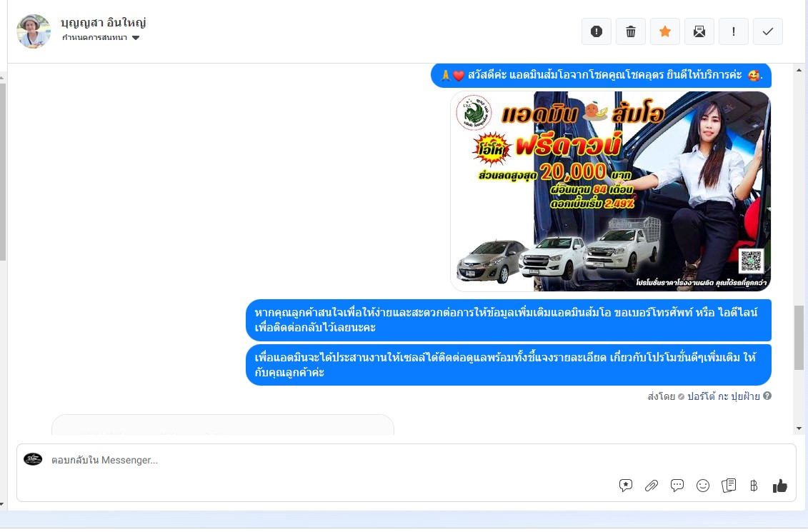Mark conversation done with the checkmark icon
This screenshot has height=532, width=808.
pos(768,31)
